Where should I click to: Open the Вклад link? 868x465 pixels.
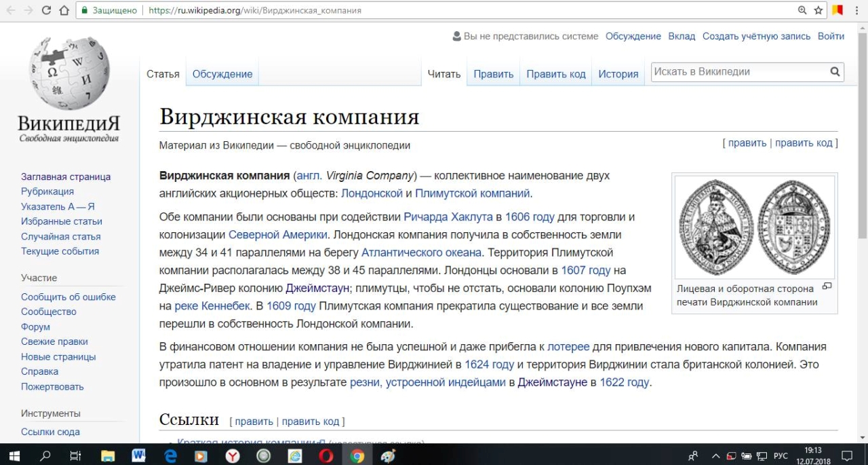pos(682,36)
